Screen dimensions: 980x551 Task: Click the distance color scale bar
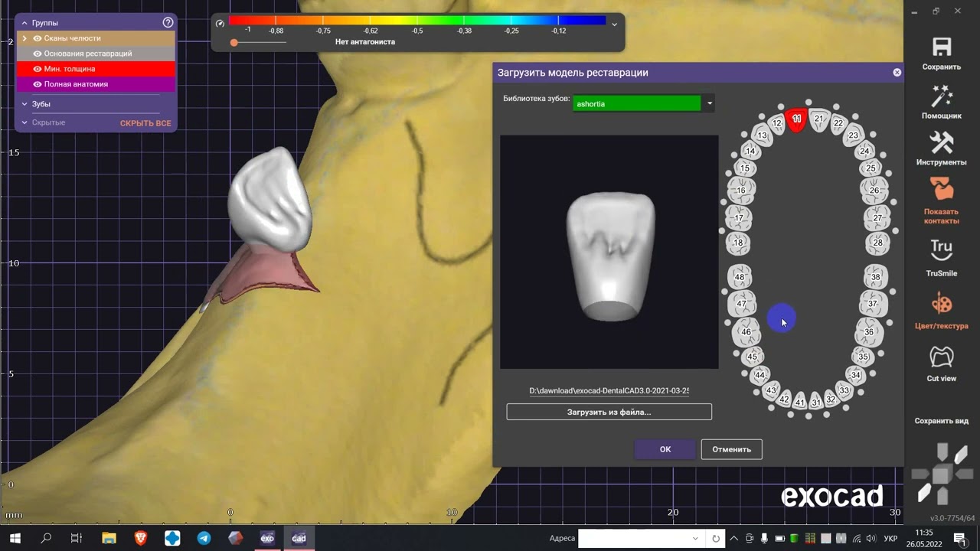tap(417, 21)
